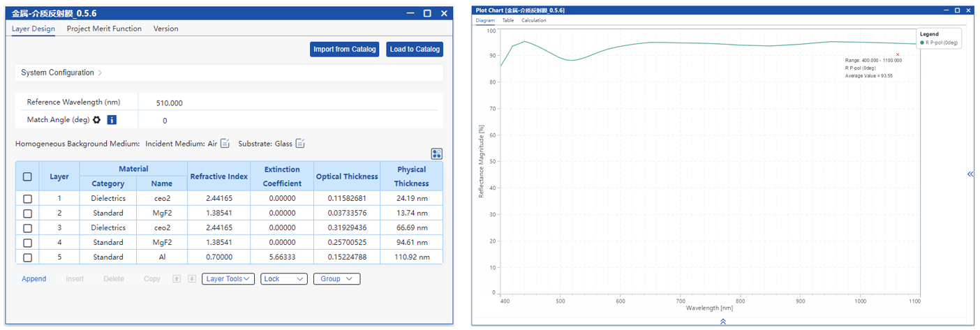Image resolution: width=980 pixels, height=330 pixels.
Task: Click Import from Catalog button
Action: (345, 50)
